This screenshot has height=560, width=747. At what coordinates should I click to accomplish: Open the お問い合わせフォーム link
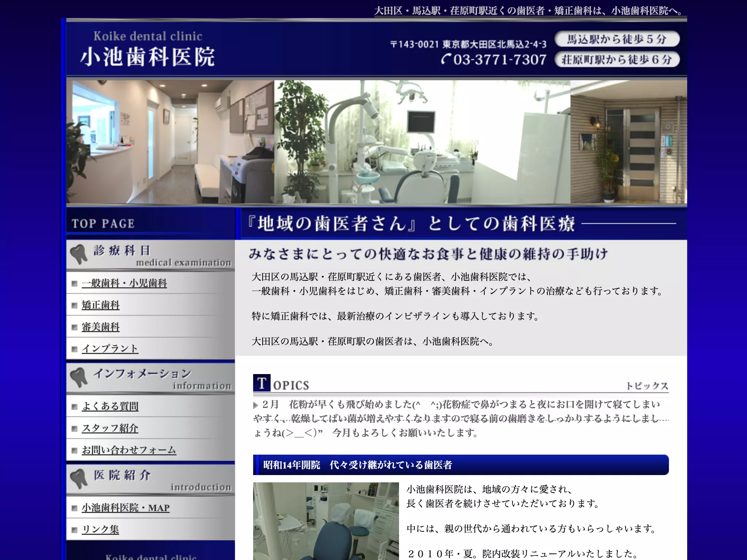point(129,450)
